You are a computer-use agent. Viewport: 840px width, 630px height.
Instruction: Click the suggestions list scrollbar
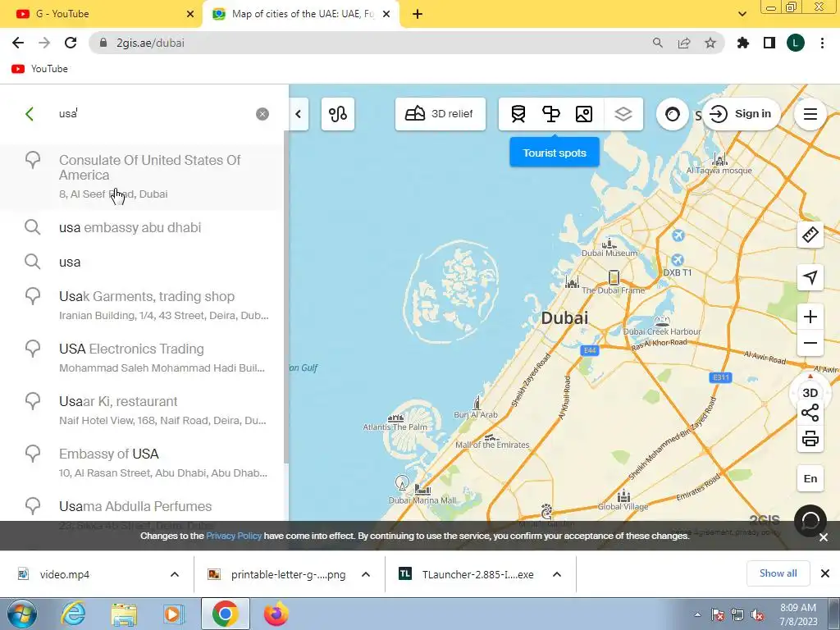tap(286, 297)
